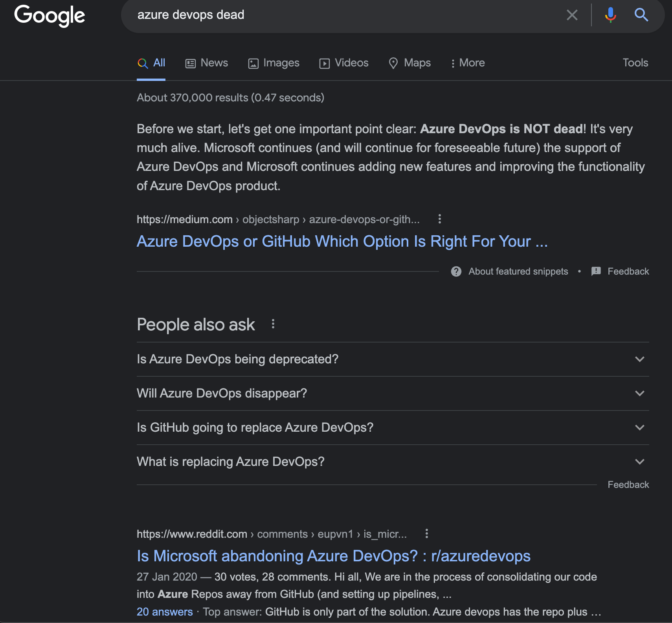Open People also ask options menu
This screenshot has width=672, height=623.
point(273,324)
